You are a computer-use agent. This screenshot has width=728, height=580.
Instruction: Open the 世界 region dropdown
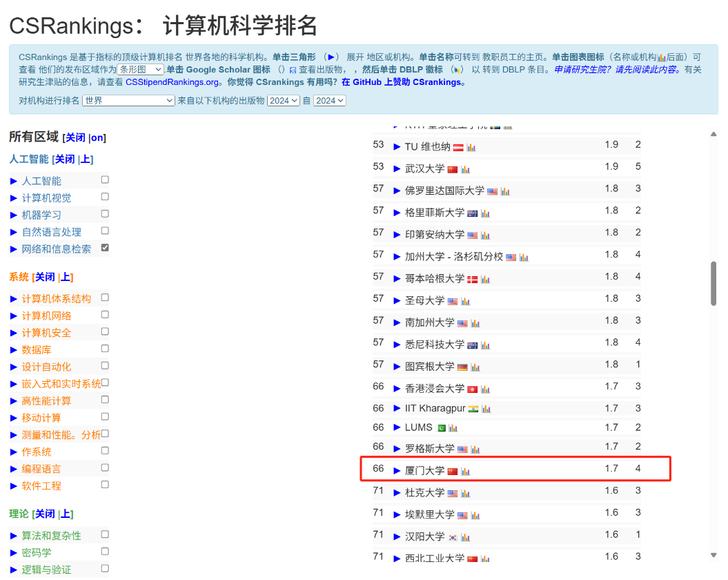[x=128, y=101]
